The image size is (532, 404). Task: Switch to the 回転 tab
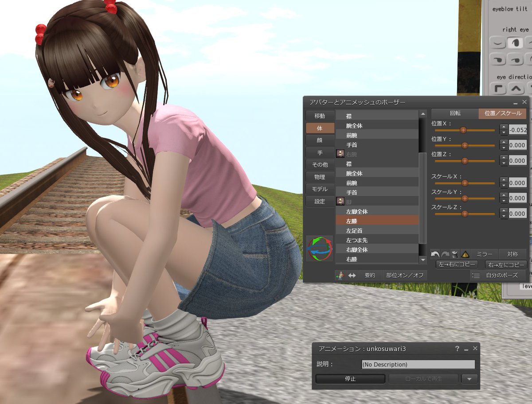tap(455, 113)
